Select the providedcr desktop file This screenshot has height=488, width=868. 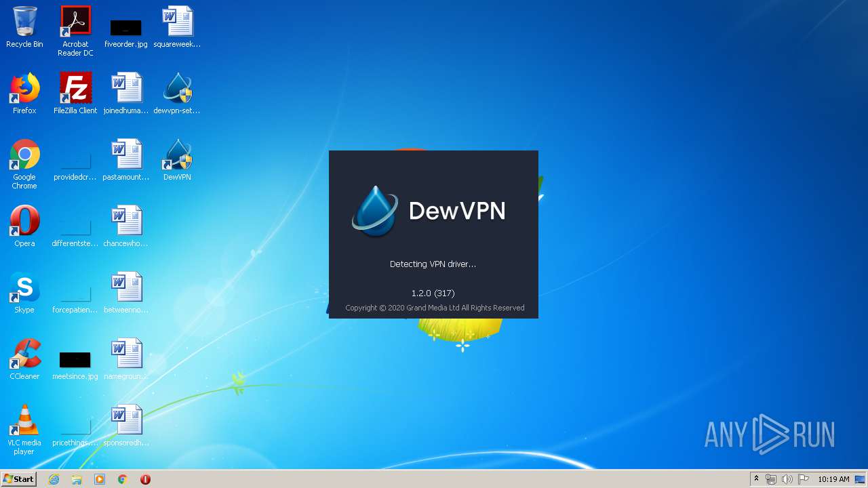[x=75, y=166]
